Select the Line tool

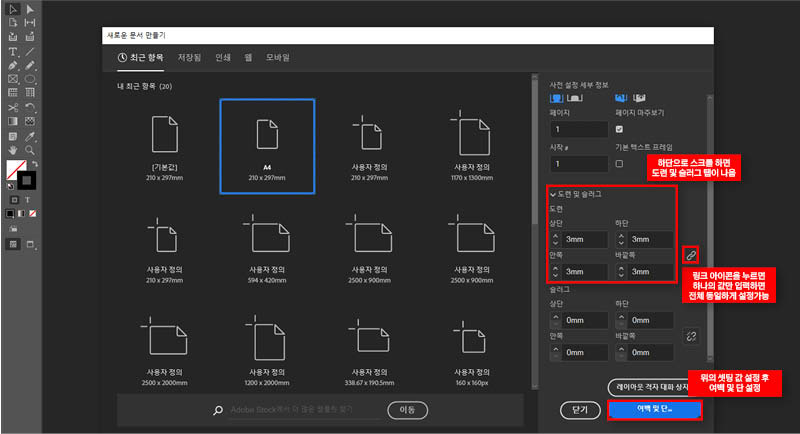point(30,52)
